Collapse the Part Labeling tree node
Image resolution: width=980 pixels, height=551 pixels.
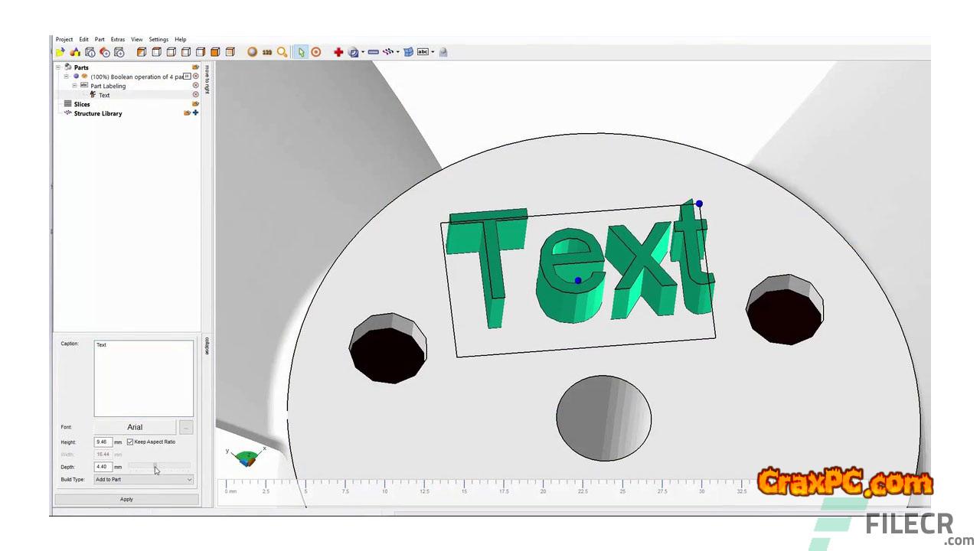pyautogui.click(x=74, y=86)
